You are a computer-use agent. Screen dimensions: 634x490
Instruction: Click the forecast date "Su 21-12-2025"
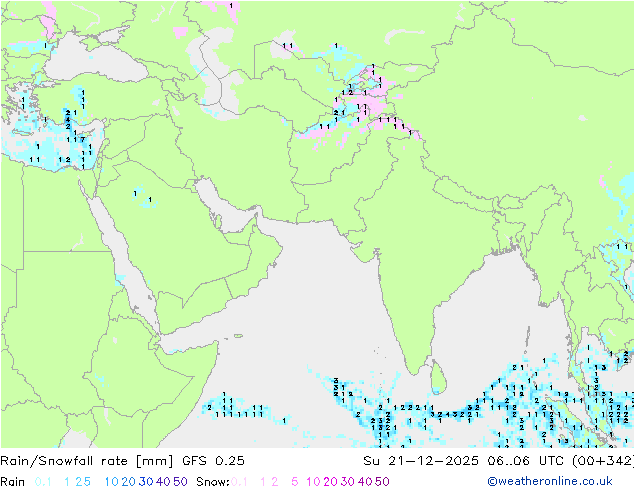pos(421,461)
